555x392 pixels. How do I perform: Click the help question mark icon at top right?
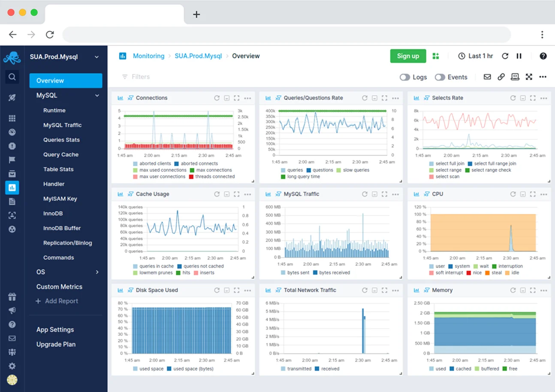pos(543,56)
